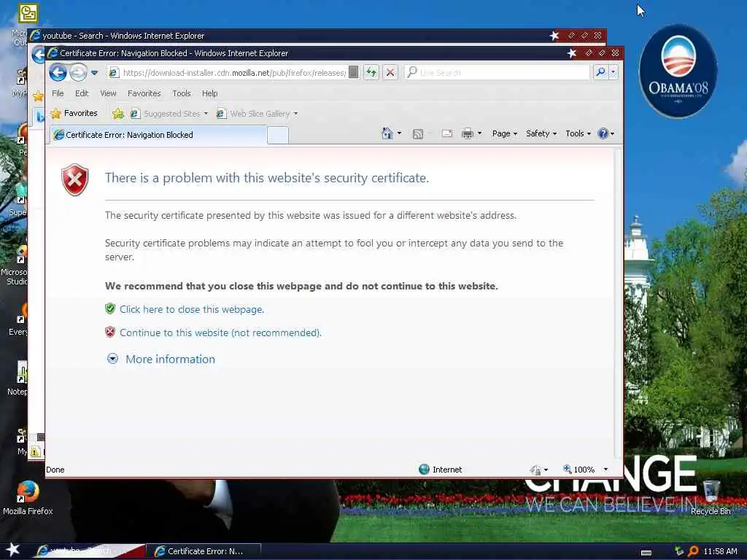Open the File menu
747x560 pixels.
[58, 93]
